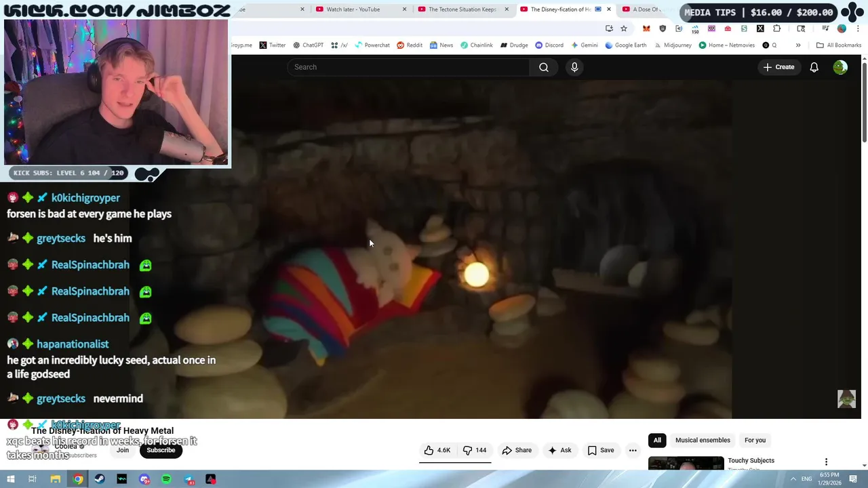Share the video

point(517,450)
